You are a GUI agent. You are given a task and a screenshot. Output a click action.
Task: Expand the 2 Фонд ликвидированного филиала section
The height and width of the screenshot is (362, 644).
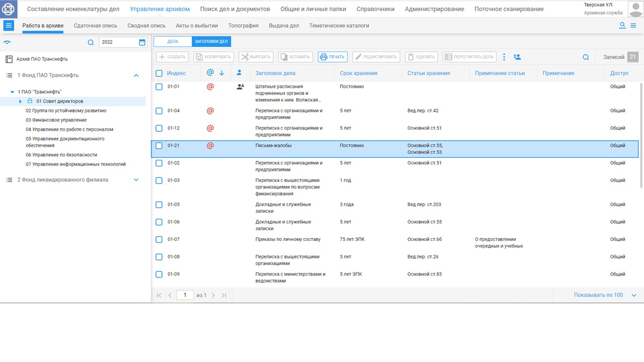coord(136,180)
